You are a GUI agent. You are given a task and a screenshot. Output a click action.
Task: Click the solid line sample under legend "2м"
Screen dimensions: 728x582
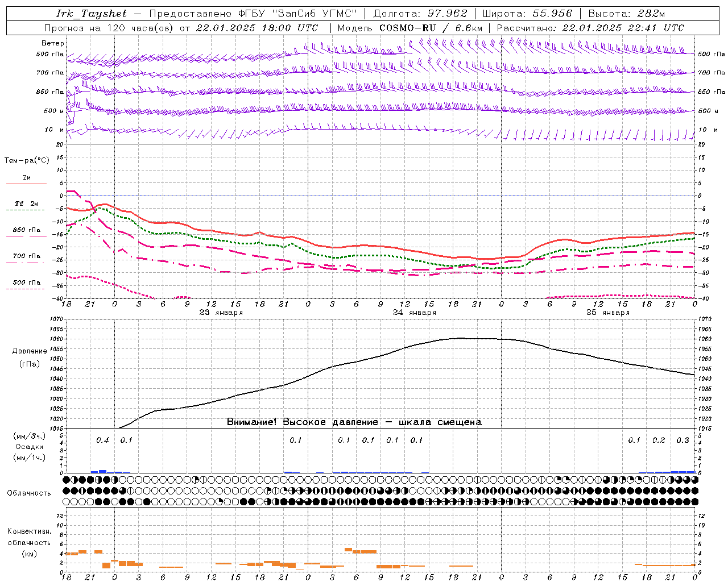coord(26,184)
